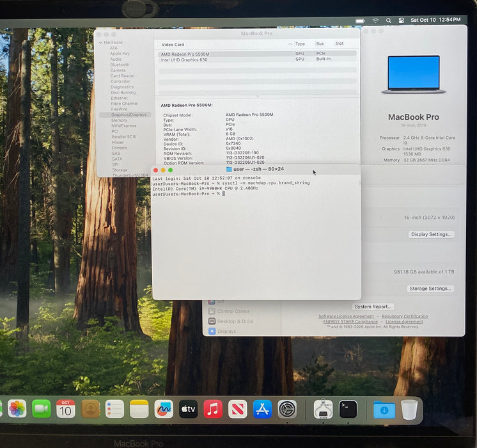Screen dimensions: 477x448
Task: Select Fibre Channel in hardware sidebar
Action: click(x=125, y=104)
